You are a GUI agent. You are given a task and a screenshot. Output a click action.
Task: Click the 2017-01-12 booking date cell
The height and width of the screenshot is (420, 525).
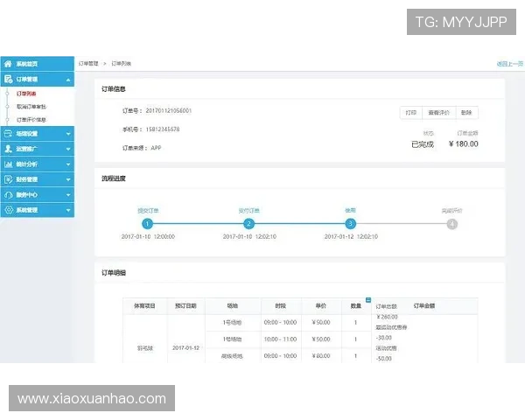click(185, 348)
